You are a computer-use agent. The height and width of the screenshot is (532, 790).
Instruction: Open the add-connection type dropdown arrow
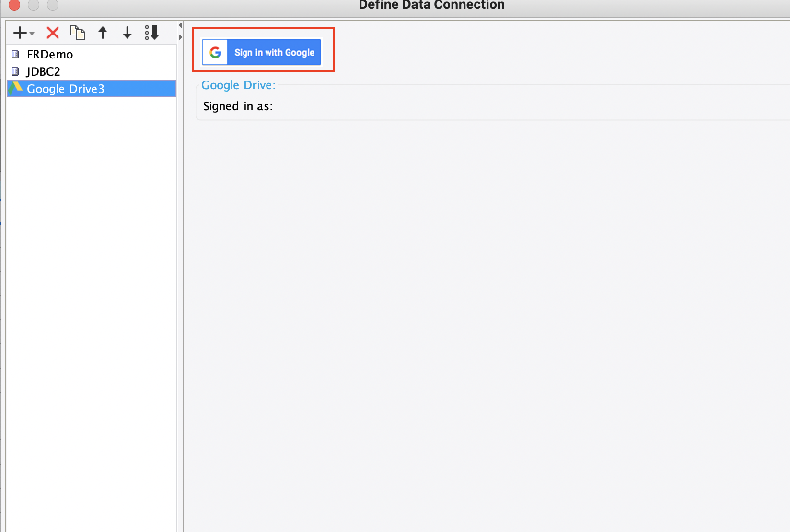[x=31, y=35]
